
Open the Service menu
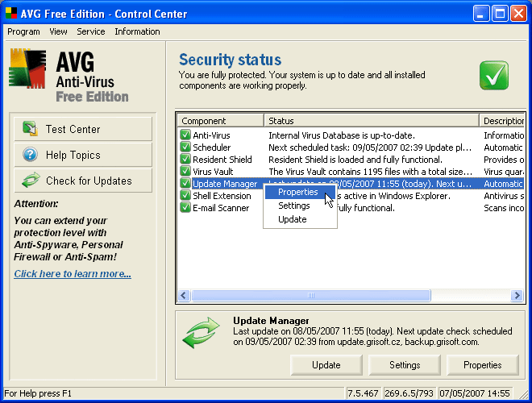(90, 31)
